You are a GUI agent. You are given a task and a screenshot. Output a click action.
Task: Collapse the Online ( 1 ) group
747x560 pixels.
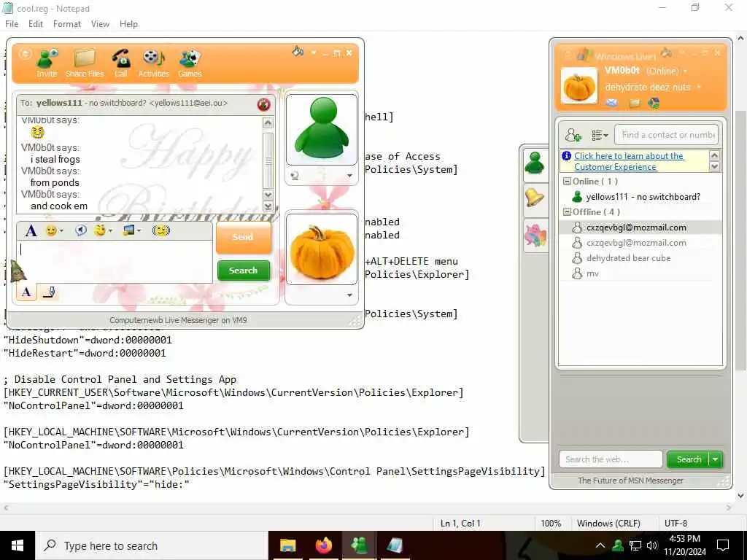click(567, 182)
